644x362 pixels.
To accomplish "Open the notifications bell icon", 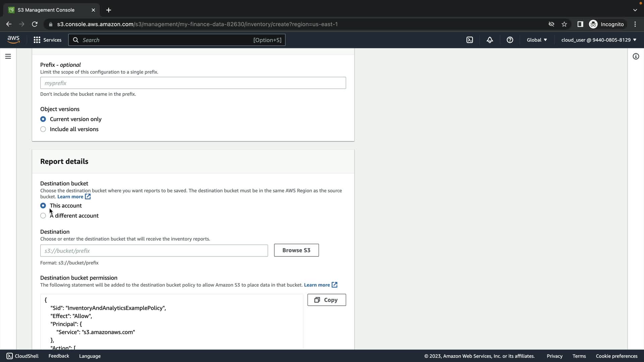I will click(x=490, y=40).
